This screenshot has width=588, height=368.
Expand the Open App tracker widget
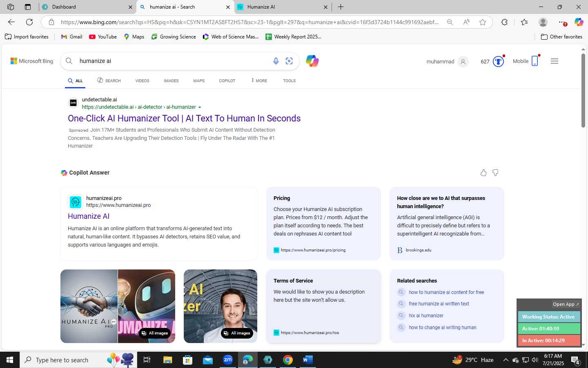[x=566, y=304]
